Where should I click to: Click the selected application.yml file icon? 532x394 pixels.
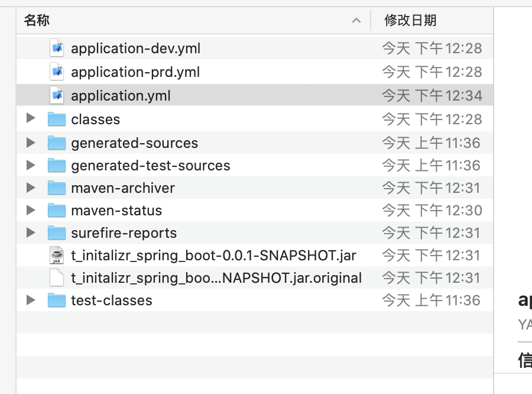coord(57,95)
